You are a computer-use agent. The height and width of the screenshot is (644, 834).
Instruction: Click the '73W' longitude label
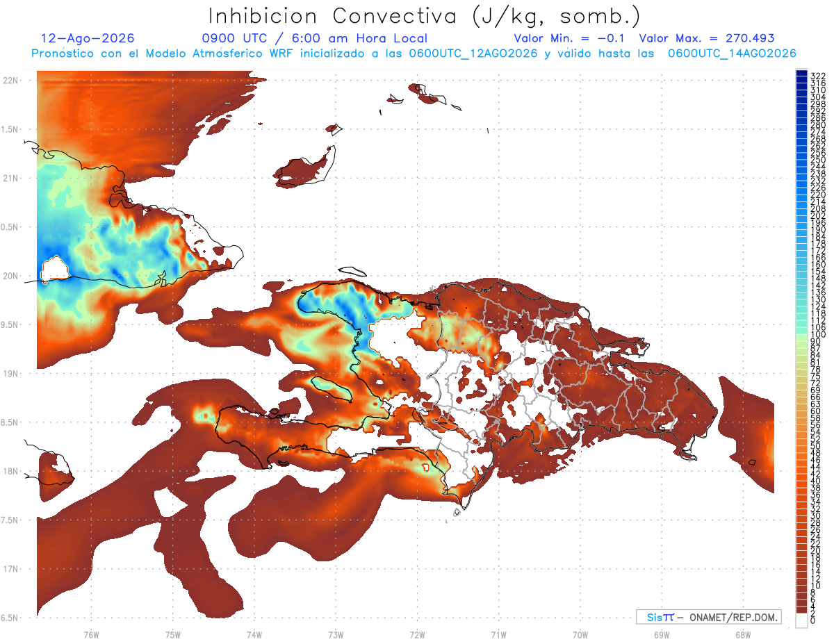pyautogui.click(x=335, y=634)
